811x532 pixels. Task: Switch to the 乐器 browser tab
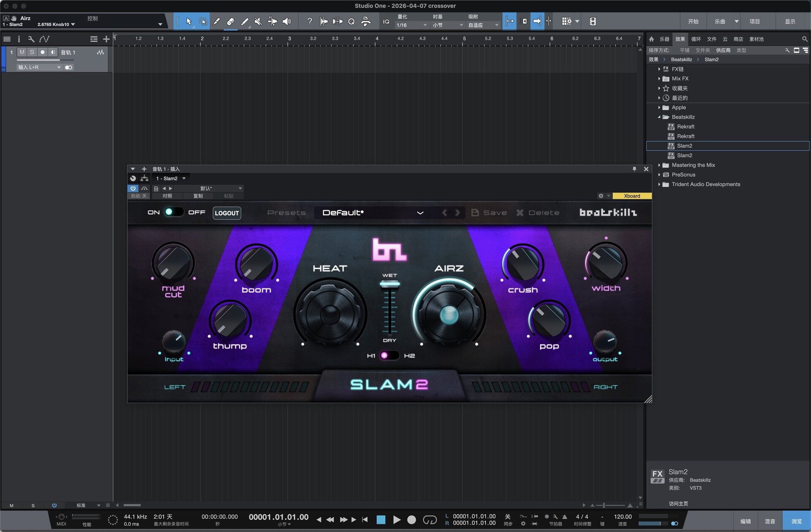point(664,39)
